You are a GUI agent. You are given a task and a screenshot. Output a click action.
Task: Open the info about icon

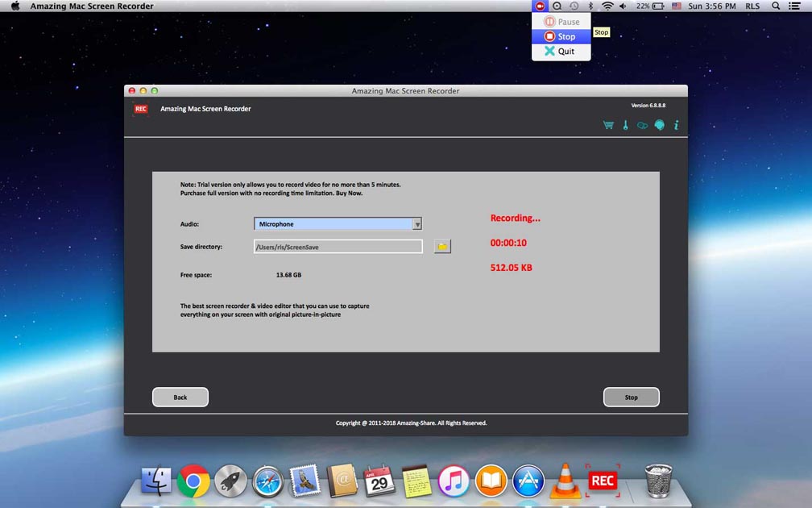[677, 125]
